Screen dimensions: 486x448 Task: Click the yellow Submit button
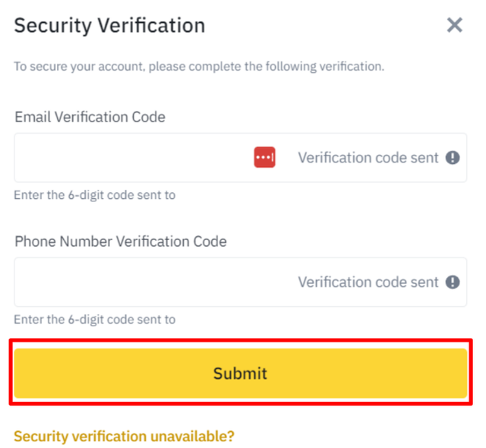[x=241, y=373]
